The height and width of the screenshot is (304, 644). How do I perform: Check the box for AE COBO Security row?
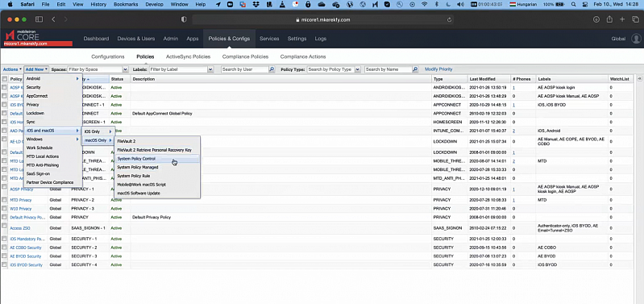point(5,248)
